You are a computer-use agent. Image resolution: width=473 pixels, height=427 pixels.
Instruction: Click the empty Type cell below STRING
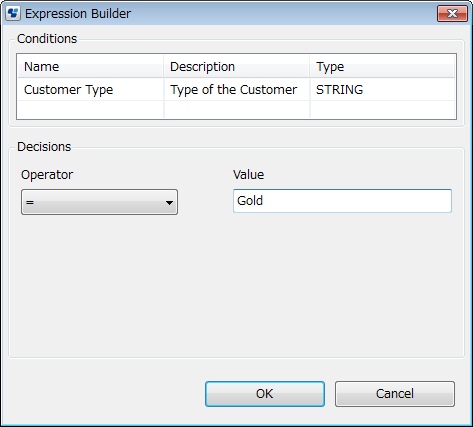tap(382, 109)
